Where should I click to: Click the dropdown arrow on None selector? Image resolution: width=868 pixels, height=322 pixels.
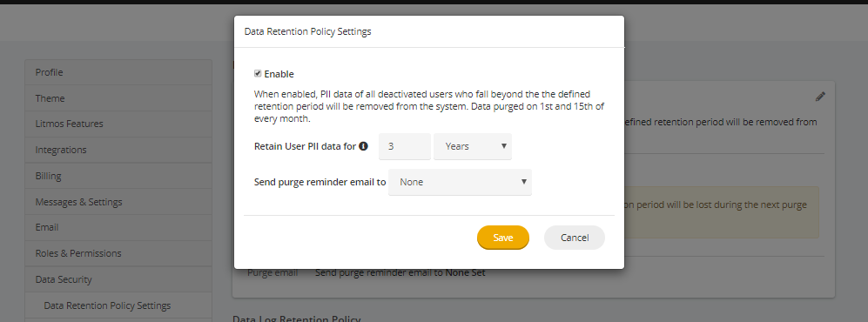tap(524, 182)
